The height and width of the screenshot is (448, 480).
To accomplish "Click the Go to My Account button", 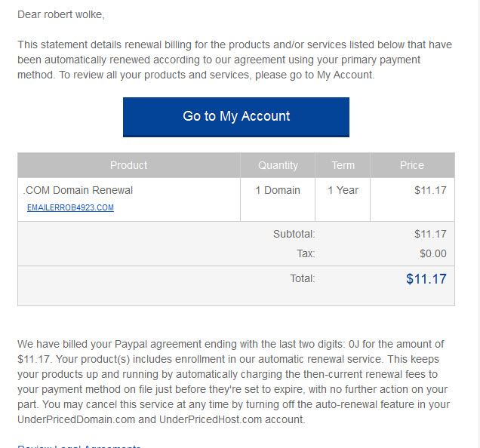I will coord(236,117).
